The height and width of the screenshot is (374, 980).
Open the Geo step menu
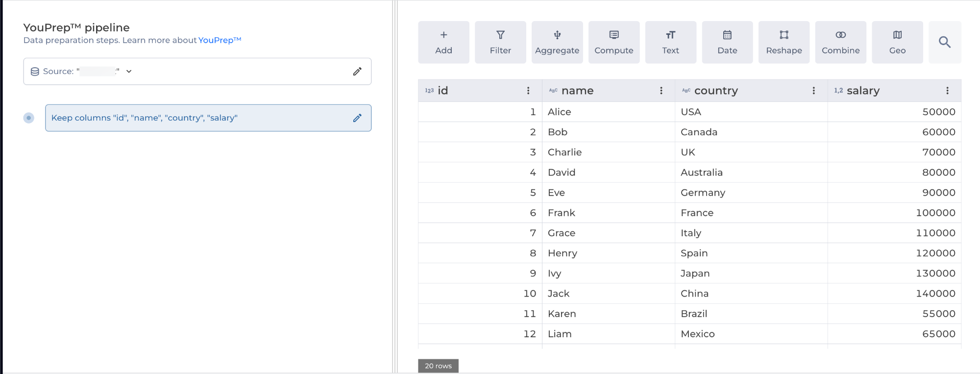coord(897,42)
